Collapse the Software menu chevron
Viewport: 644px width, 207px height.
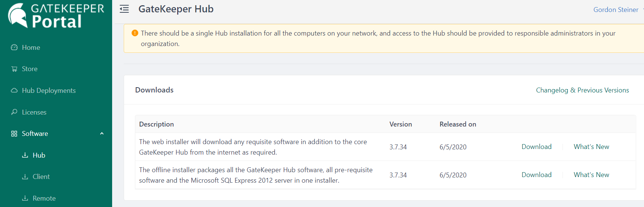pyautogui.click(x=102, y=134)
